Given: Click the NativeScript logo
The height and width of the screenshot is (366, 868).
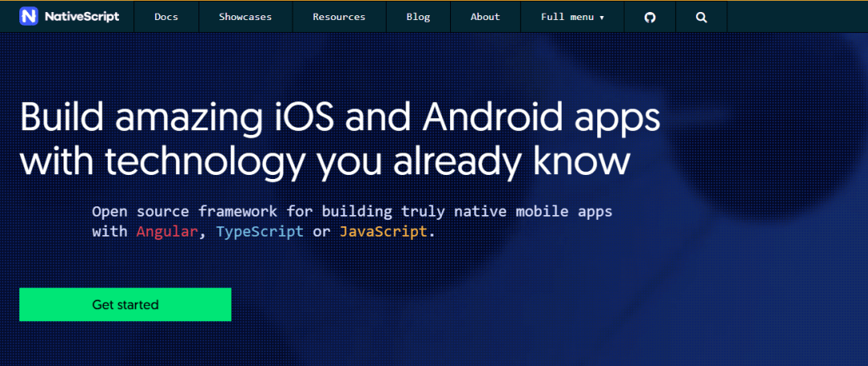Looking at the screenshot, I should (x=69, y=17).
